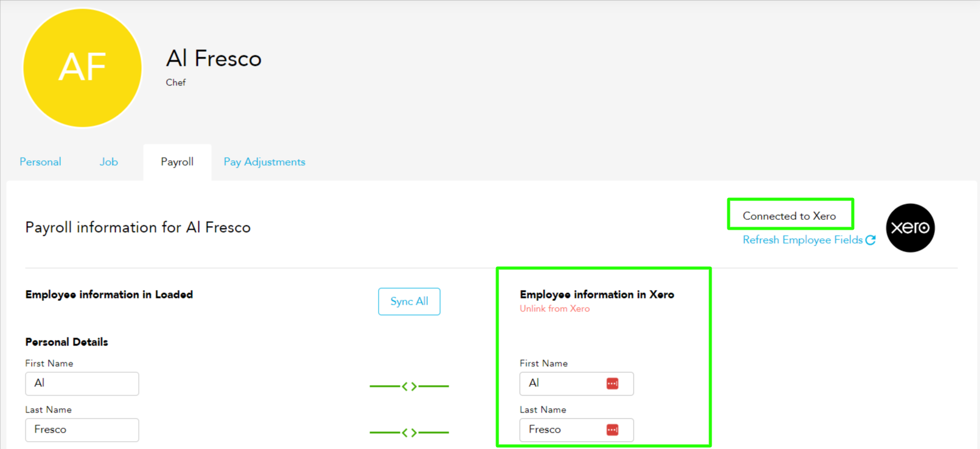Image resolution: width=980 pixels, height=449 pixels.
Task: Click the sync arrows for First Name
Action: [409, 386]
